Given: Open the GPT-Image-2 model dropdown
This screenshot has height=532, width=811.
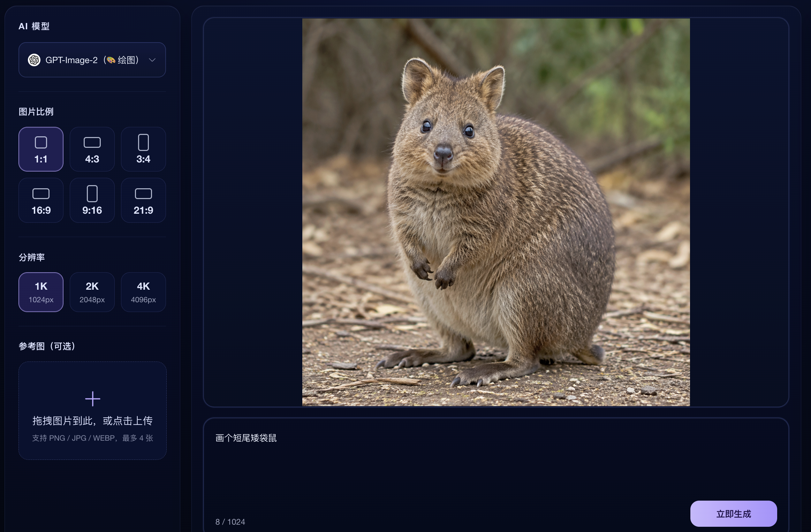Looking at the screenshot, I should click(x=92, y=60).
